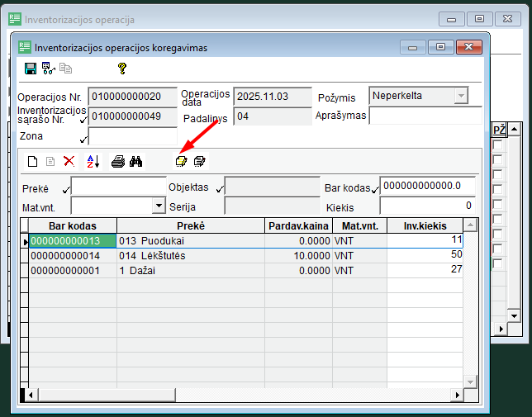Click the Inv.kiekis column header
This screenshot has width=532, height=417.
point(424,225)
